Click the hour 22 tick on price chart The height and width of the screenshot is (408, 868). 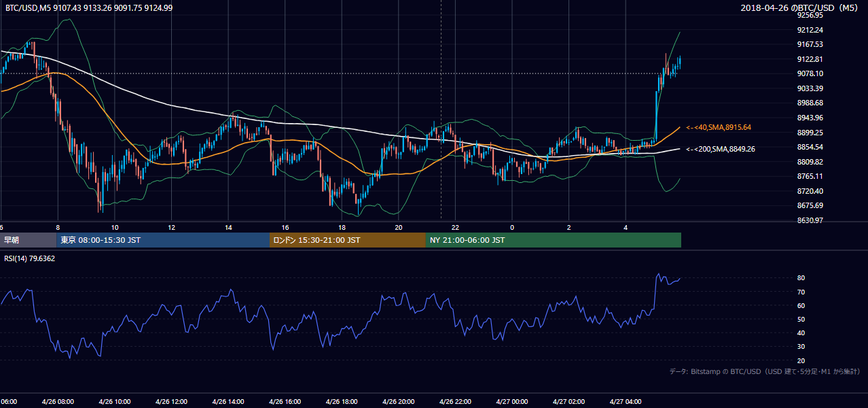coord(455,227)
